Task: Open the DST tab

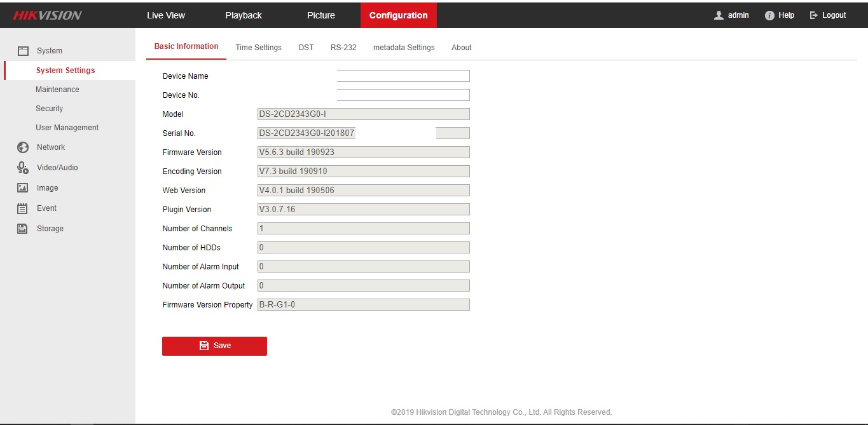Action: pyautogui.click(x=306, y=48)
